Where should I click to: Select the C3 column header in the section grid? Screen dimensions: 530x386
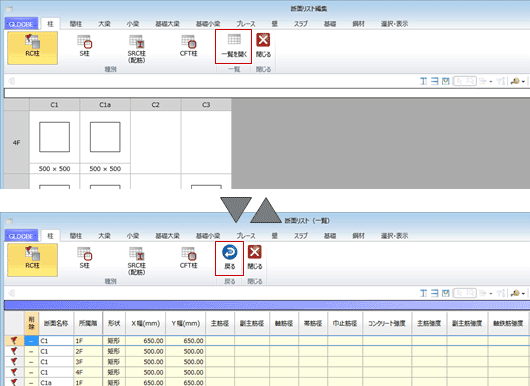[x=206, y=105]
